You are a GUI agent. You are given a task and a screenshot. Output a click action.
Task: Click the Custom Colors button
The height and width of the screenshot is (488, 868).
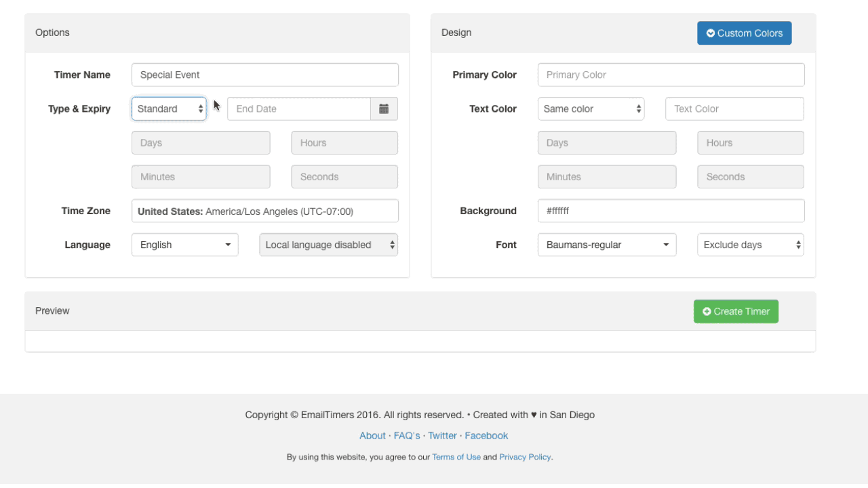click(x=744, y=33)
